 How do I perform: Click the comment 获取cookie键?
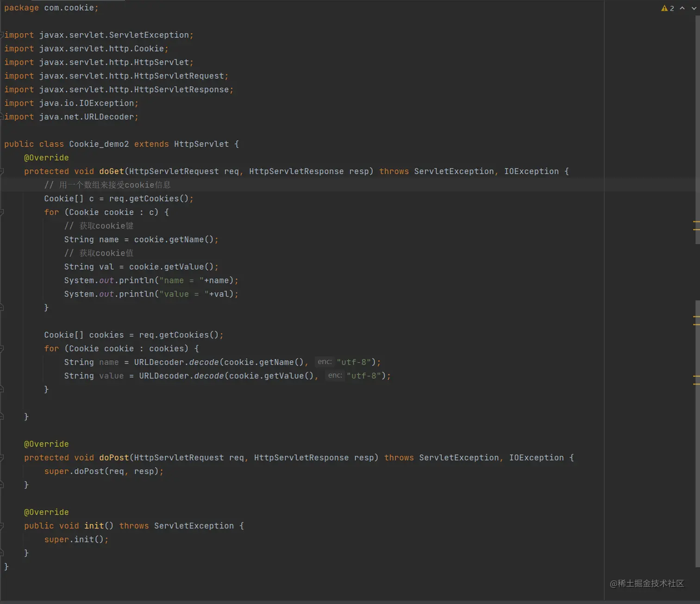99,226
